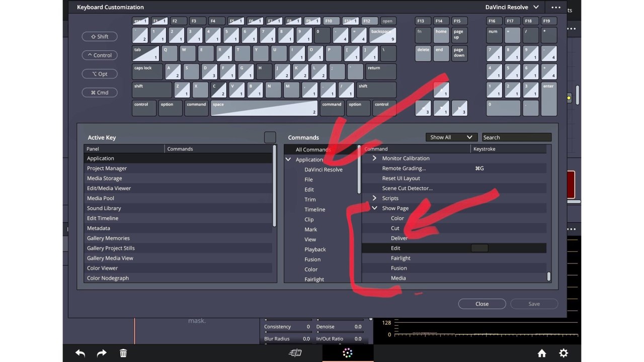Click the space bar key on virtual keyboard
The width and height of the screenshot is (644, 362).
264,108
